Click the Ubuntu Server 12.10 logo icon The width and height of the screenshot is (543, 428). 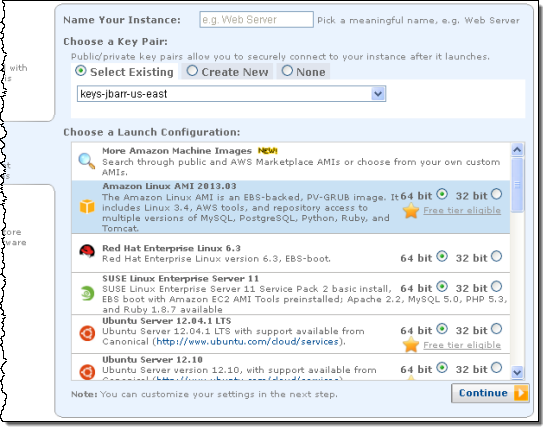(x=87, y=372)
